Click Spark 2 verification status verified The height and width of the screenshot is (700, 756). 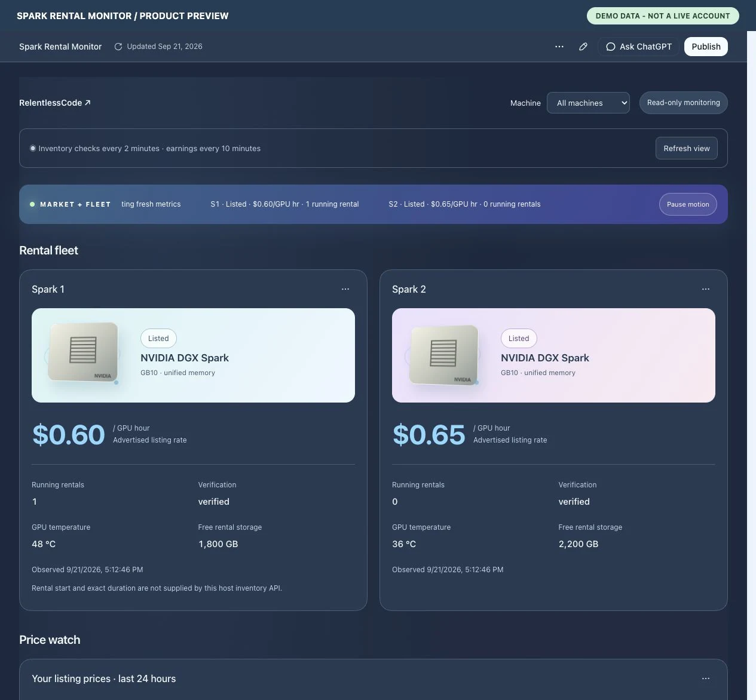574,502
